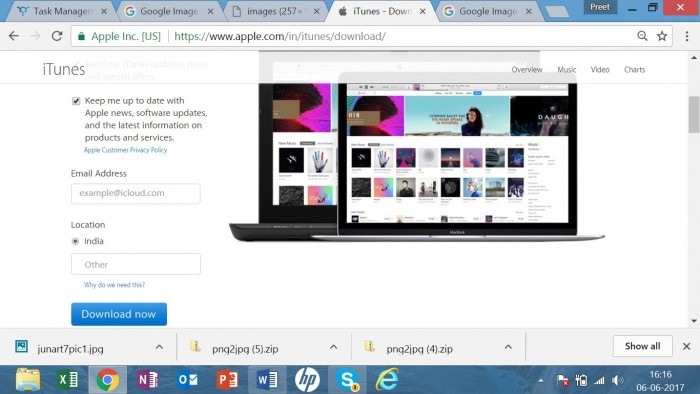Select the India location radio button
Viewport: 700px width, 394px height.
75,241
